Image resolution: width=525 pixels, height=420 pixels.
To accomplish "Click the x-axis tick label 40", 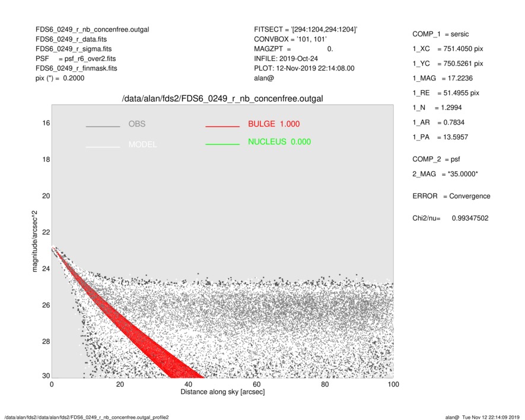I will 188,384.
